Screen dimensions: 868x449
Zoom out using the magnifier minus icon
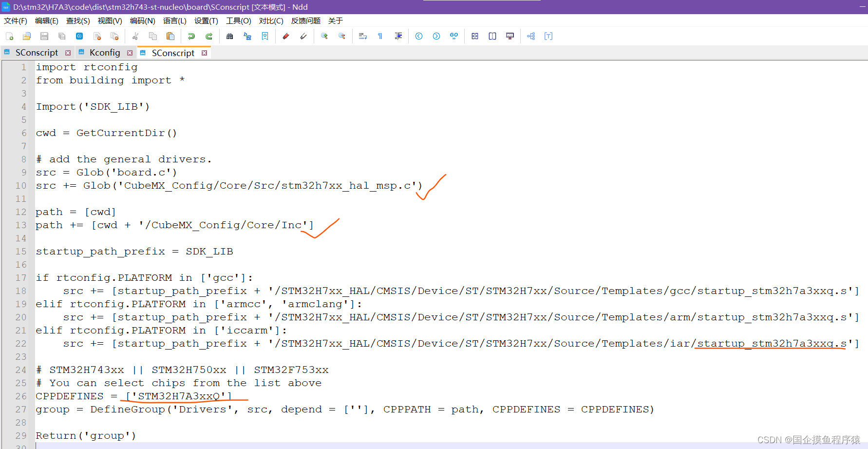coord(342,36)
